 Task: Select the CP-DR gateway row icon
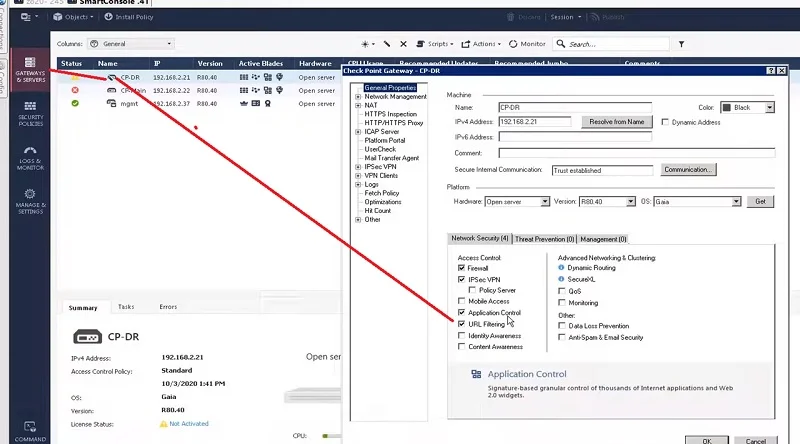pyautogui.click(x=112, y=77)
